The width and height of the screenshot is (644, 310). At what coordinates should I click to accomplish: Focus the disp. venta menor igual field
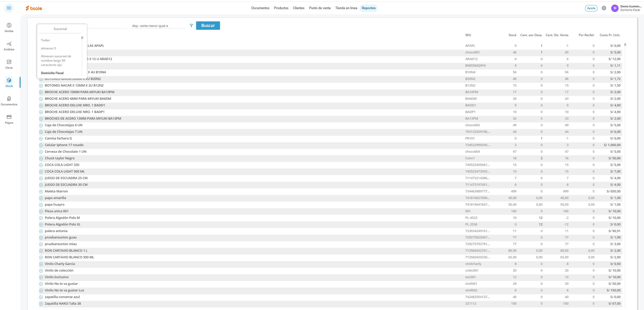(158, 26)
